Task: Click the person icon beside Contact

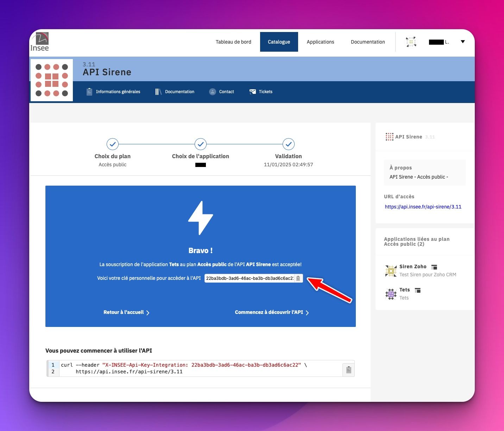Action: pyautogui.click(x=213, y=92)
